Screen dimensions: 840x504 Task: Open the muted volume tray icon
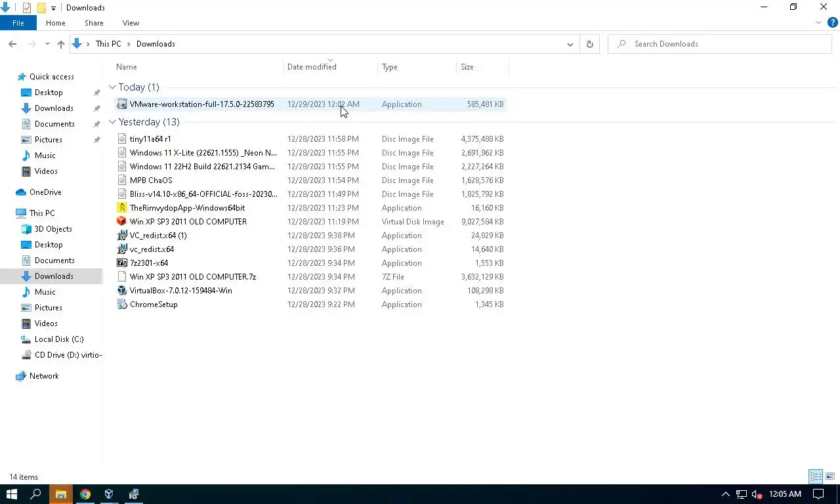pyautogui.click(x=757, y=494)
